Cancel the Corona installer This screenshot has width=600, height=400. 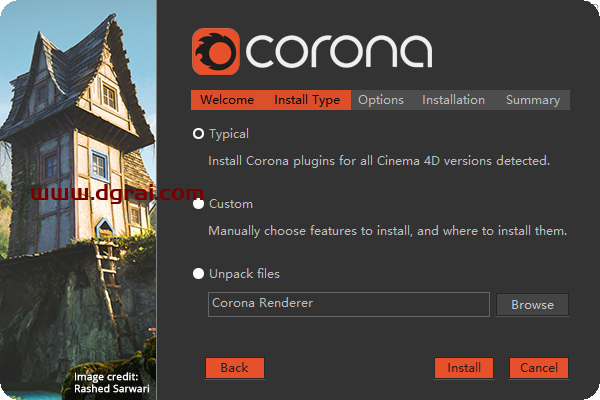point(539,368)
